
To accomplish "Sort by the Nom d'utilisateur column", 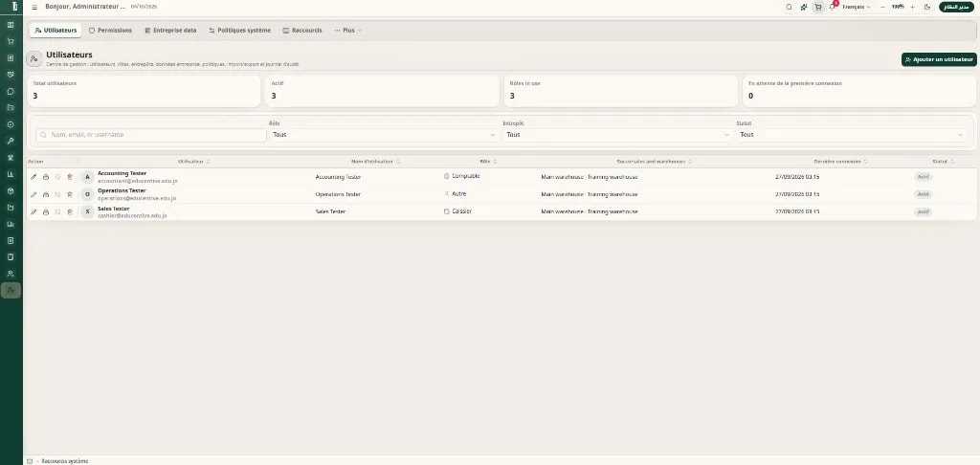I will 375,162.
